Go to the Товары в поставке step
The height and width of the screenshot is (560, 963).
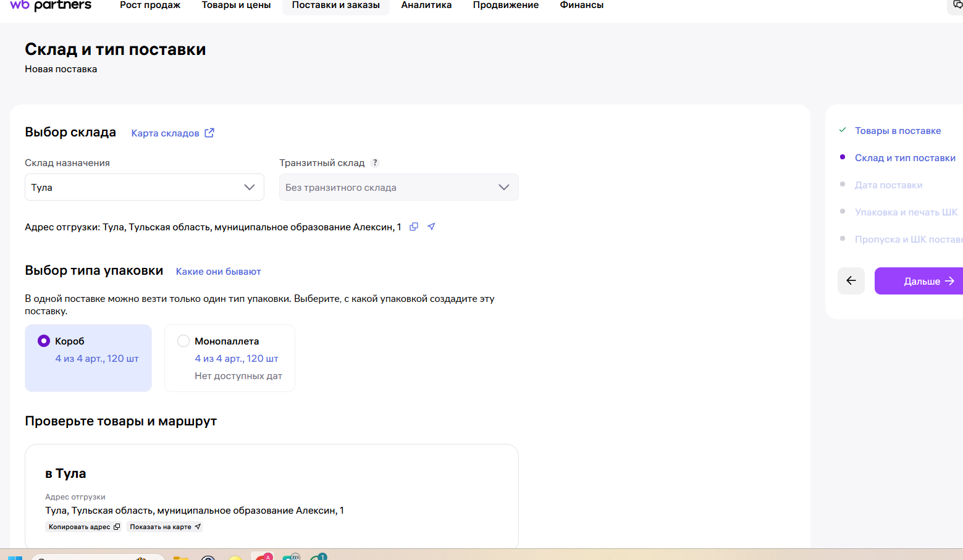pyautogui.click(x=898, y=131)
